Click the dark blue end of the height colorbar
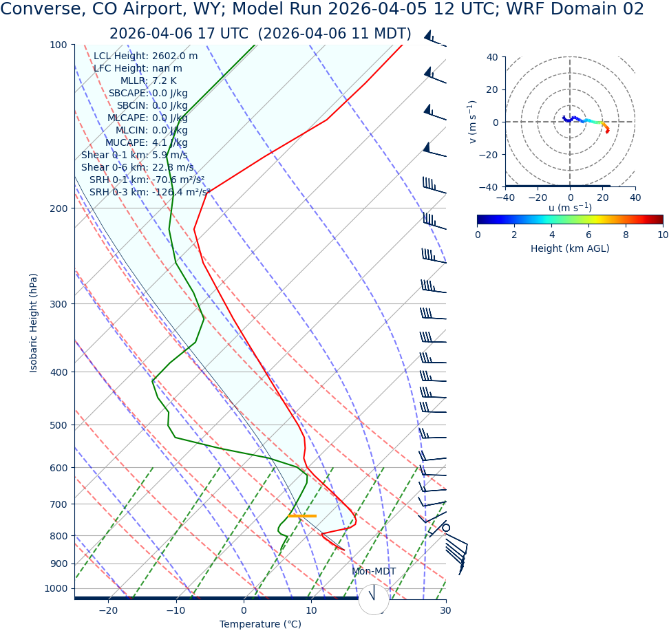This screenshot has width=669, height=644. point(481,219)
